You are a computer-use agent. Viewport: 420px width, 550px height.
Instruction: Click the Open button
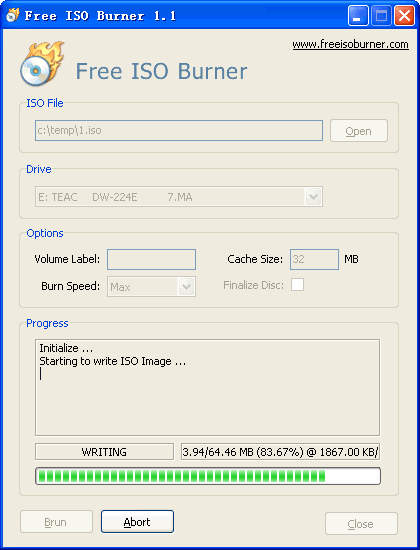point(359,131)
